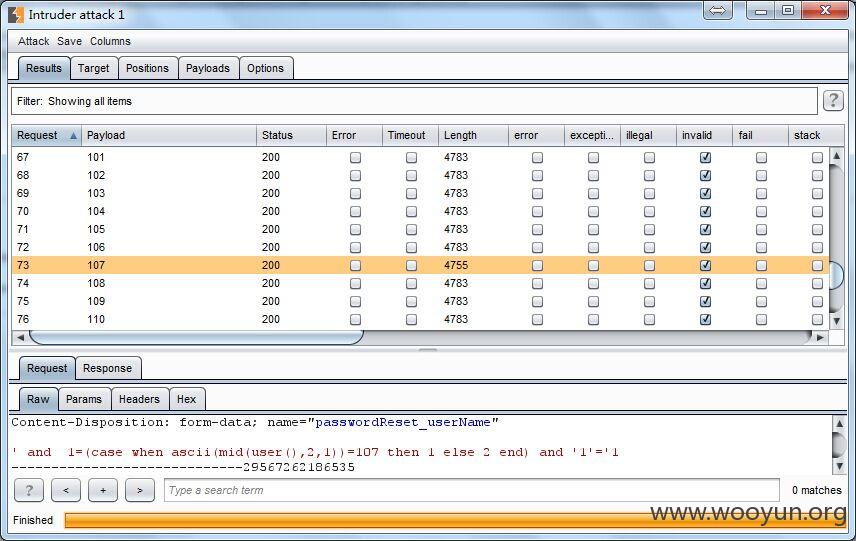This screenshot has height=541, width=856.
Task: Click the search term input field
Action: (472, 490)
